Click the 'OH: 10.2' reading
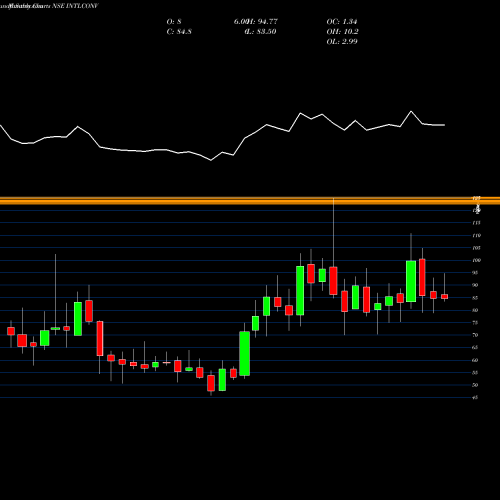This screenshot has width=500, height=500. point(342,32)
